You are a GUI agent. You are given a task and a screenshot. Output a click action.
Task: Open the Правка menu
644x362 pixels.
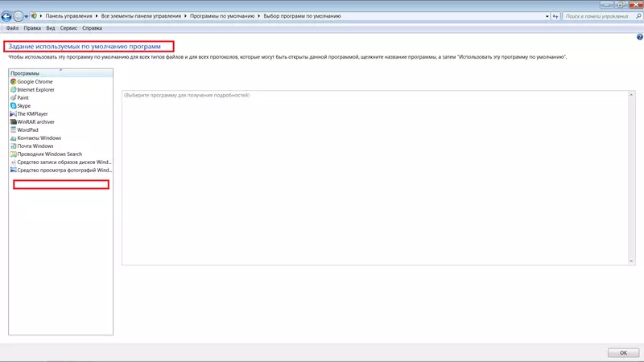[32, 28]
